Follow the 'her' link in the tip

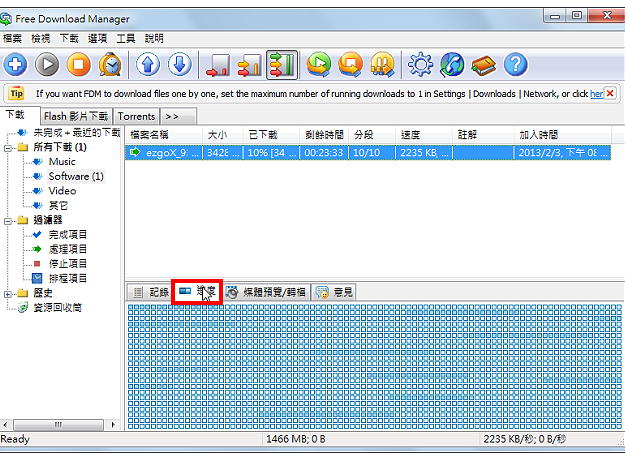pos(596,94)
